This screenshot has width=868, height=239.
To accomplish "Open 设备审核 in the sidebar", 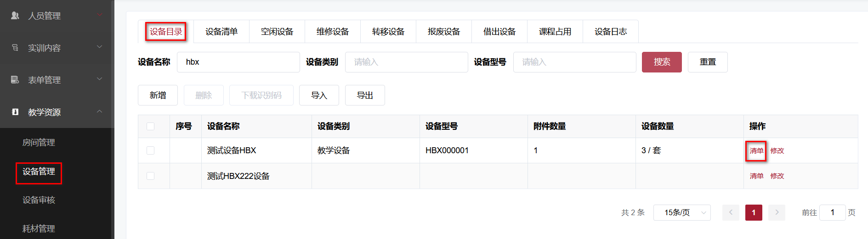I will 39,200.
